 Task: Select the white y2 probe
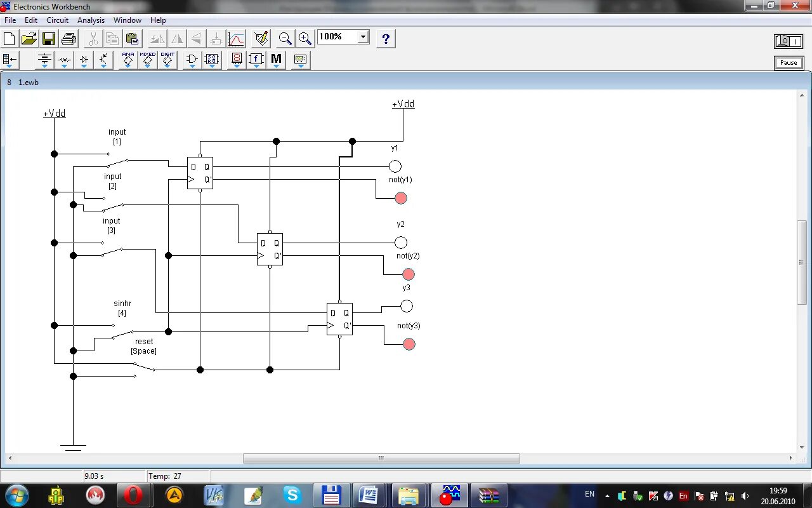click(401, 243)
